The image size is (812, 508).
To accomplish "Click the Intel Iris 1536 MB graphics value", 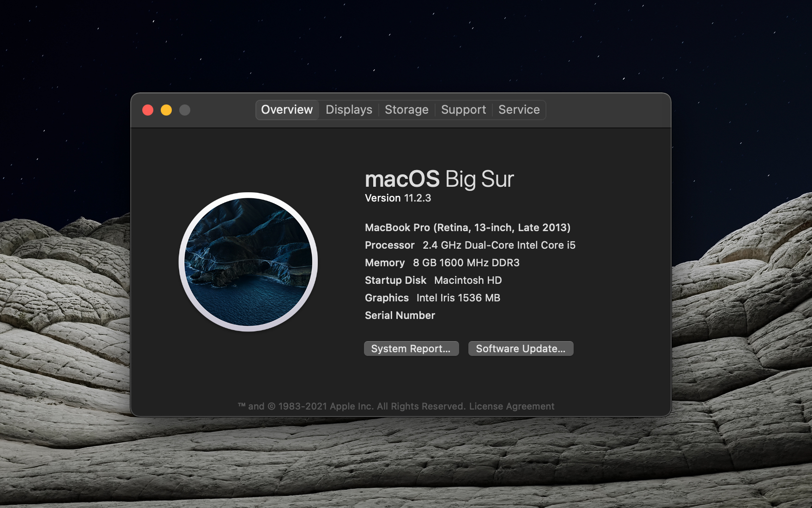I will (458, 298).
